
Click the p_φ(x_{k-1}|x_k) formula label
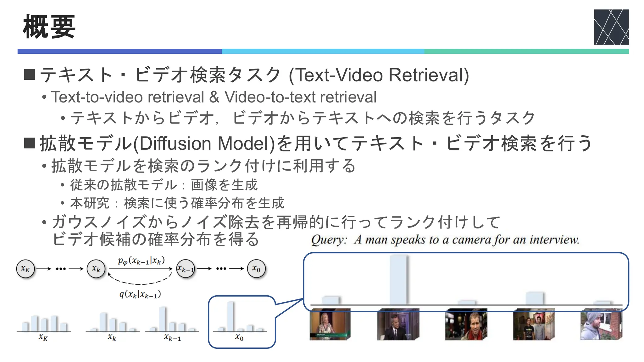141,261
